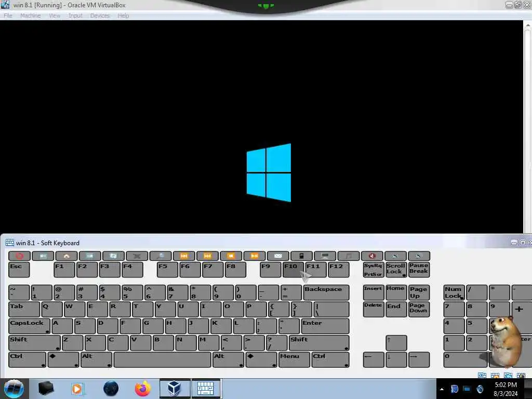
Task: Open Firefox from the taskbar
Action: [x=143, y=389]
